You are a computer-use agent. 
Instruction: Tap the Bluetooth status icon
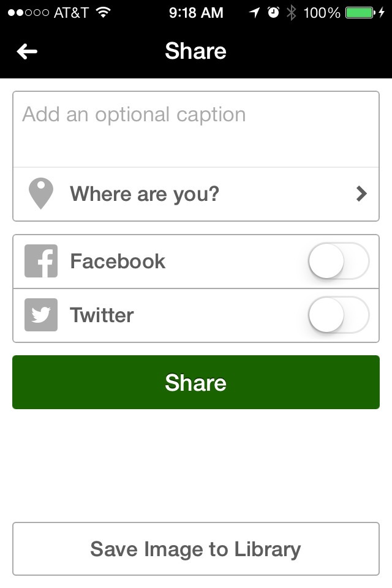click(292, 12)
